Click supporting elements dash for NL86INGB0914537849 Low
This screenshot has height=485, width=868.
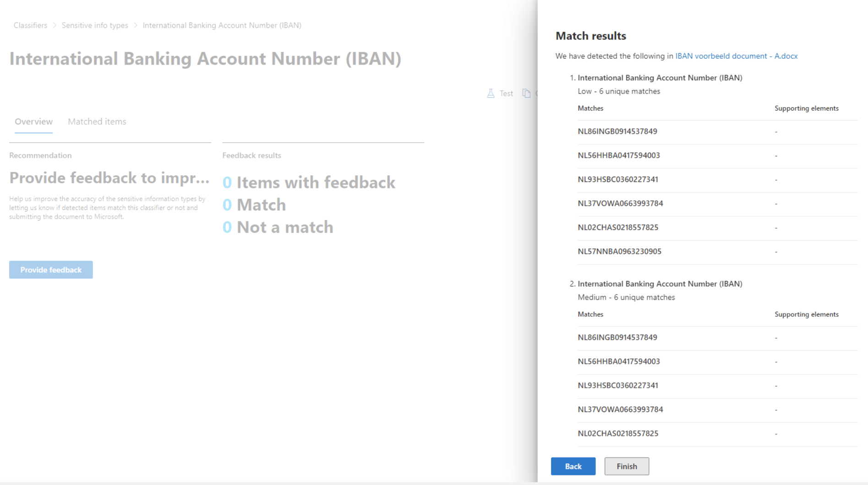click(x=776, y=132)
